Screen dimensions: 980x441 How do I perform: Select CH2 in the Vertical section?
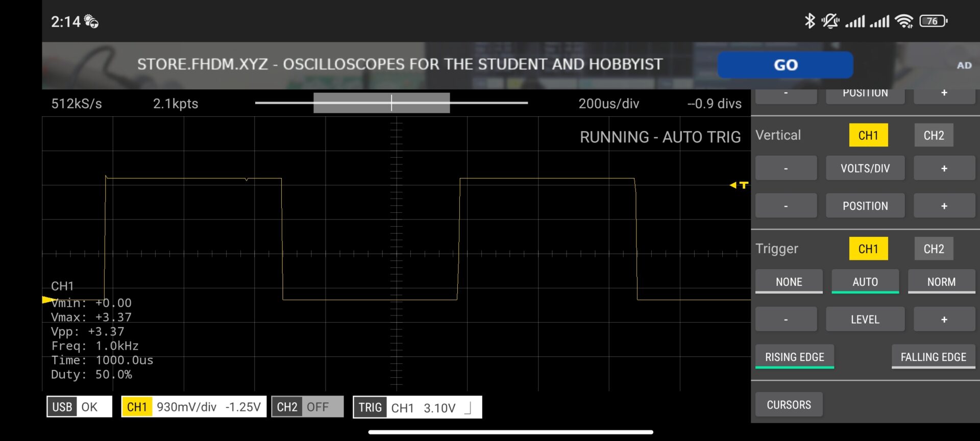click(x=934, y=135)
